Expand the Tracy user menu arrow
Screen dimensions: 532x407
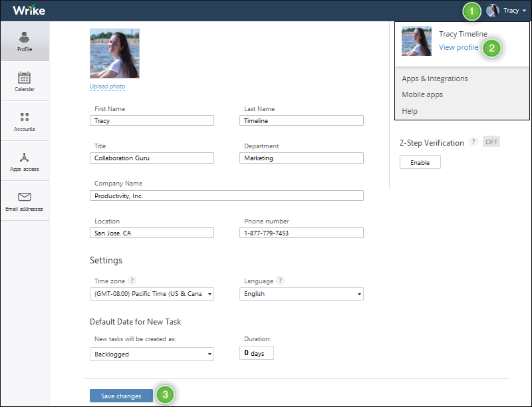pos(524,11)
